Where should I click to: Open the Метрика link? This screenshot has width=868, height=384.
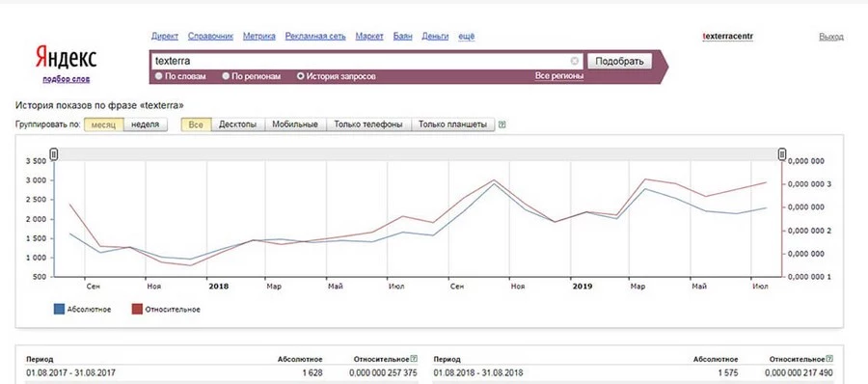pyautogui.click(x=259, y=37)
